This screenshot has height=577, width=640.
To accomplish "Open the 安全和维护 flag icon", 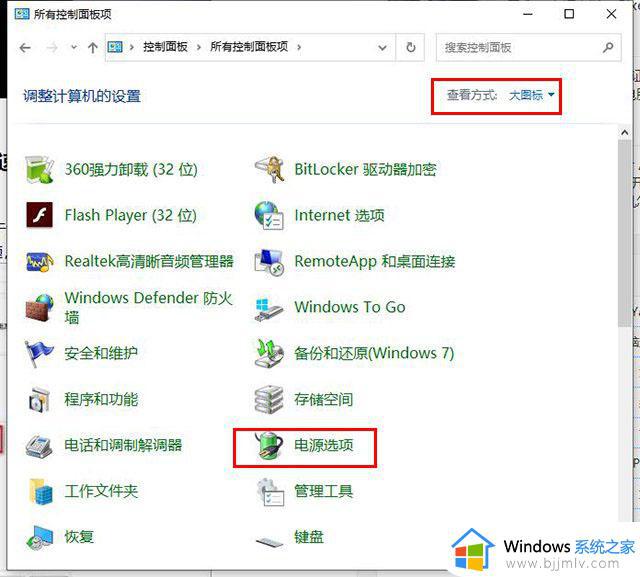I will [x=38, y=353].
